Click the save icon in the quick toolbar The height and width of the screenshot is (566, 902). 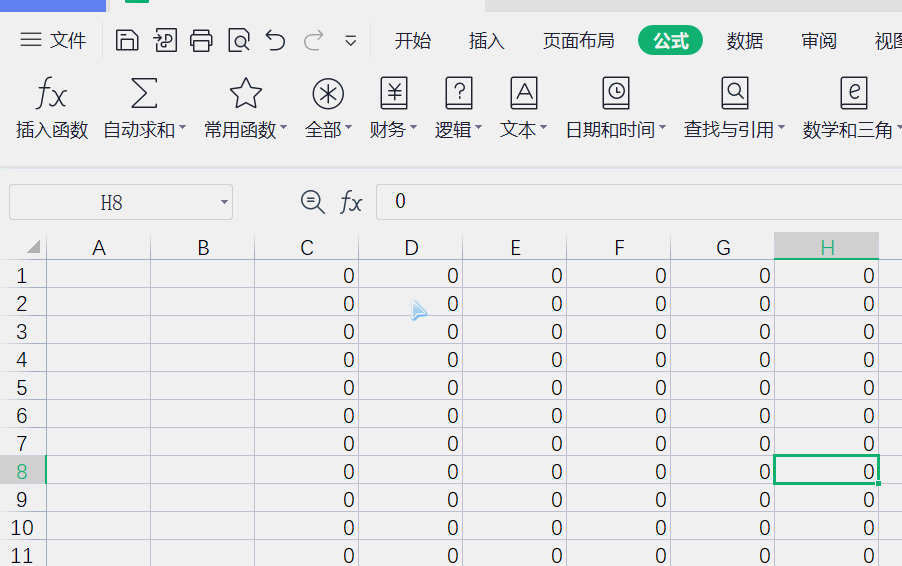point(127,41)
